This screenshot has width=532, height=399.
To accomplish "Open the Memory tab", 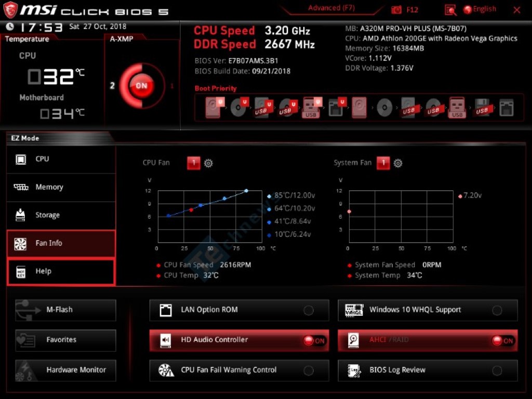I will (x=61, y=187).
